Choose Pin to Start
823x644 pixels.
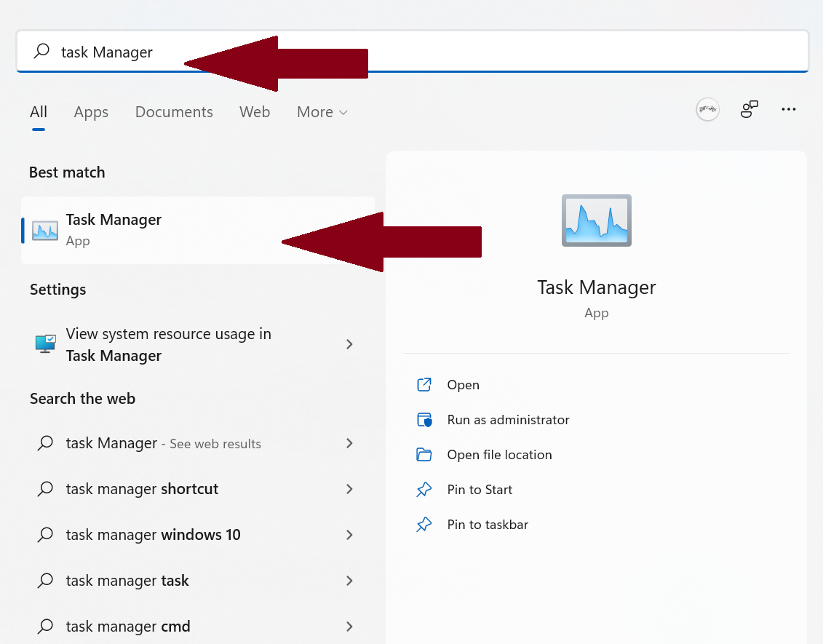point(480,490)
